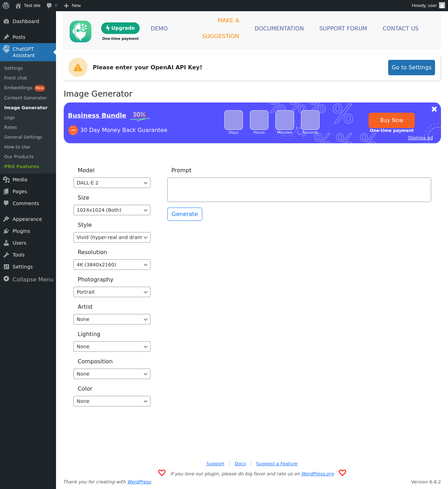Screen dimensions: 448x489
Task: Open WordPress Settings with sliders icon
Action: (x=28, y=267)
